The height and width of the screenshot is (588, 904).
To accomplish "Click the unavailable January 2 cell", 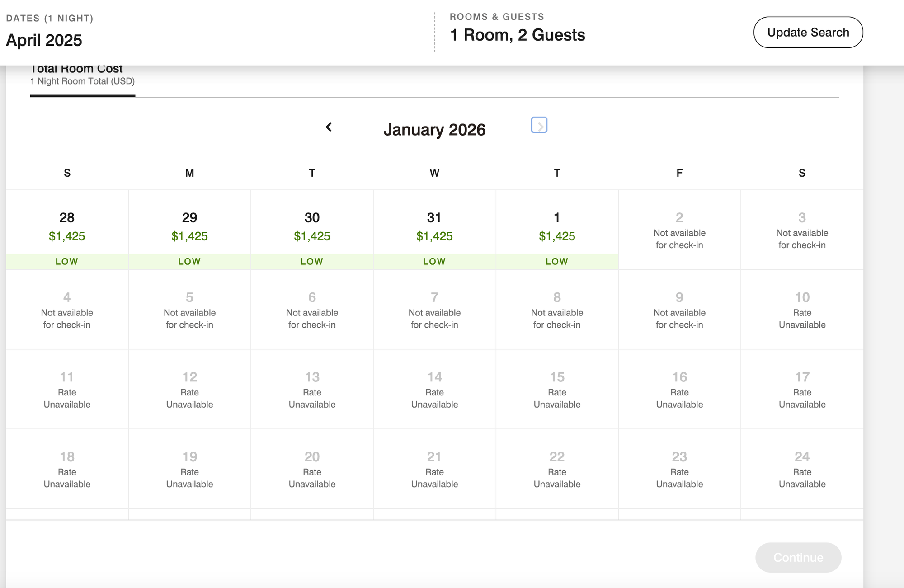I will pyautogui.click(x=679, y=230).
